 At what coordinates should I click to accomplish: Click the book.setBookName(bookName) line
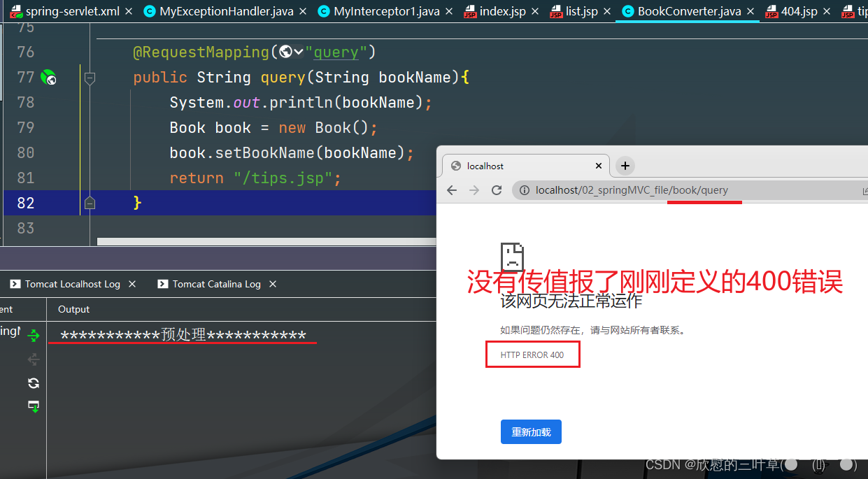[292, 153]
